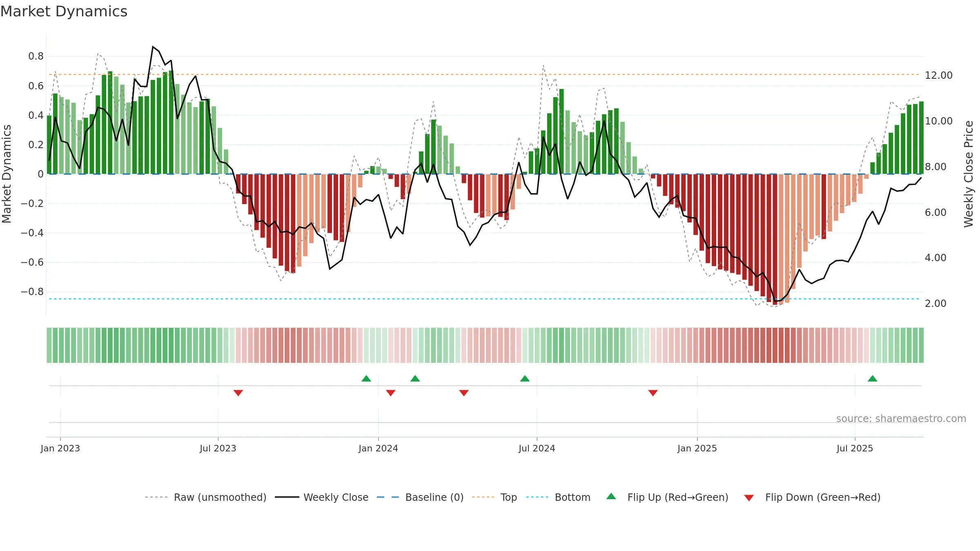980x551 pixels.
Task: Click the 6.00 price axis label
Action: [x=935, y=212]
